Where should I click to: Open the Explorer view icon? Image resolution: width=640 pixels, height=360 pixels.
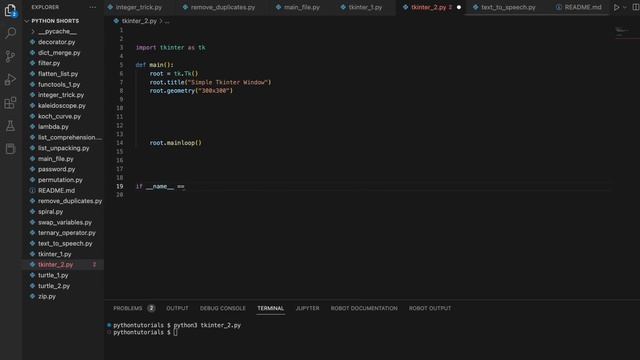[x=10, y=10]
